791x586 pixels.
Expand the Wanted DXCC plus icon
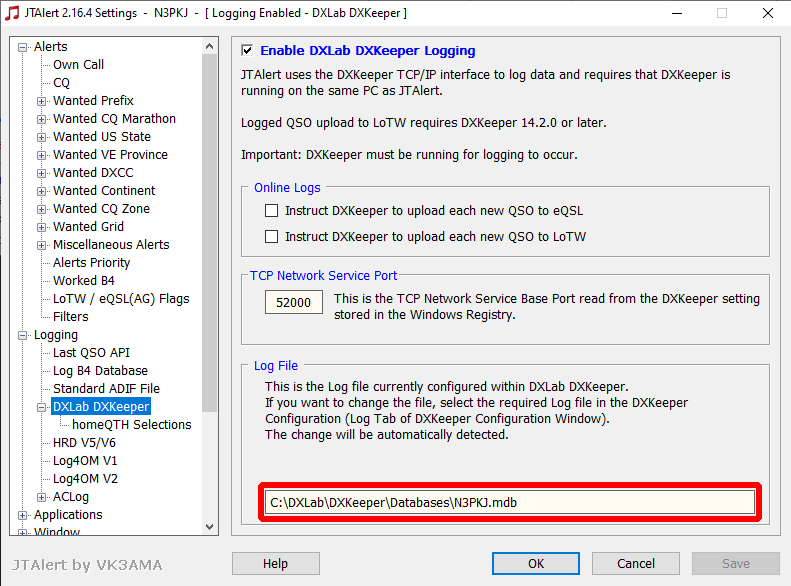(42, 173)
